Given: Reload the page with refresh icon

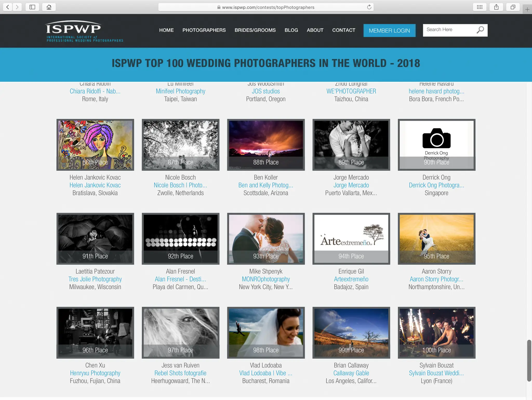Looking at the screenshot, I should point(369,7).
